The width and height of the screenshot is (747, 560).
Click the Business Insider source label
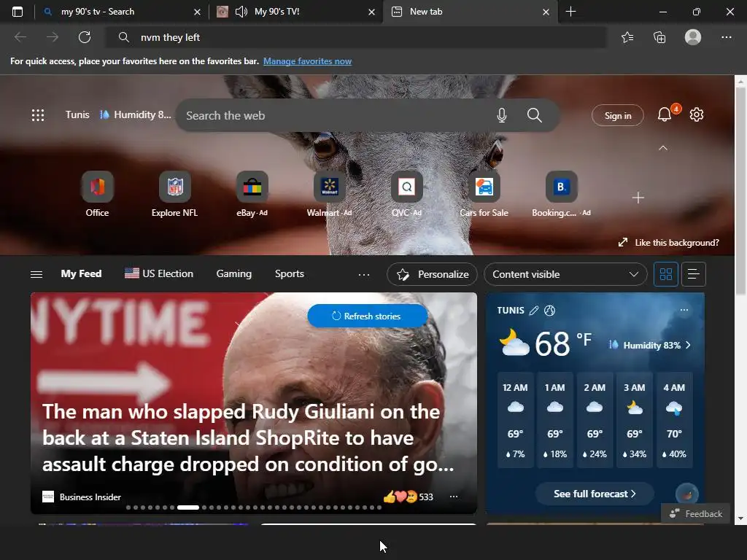point(90,497)
